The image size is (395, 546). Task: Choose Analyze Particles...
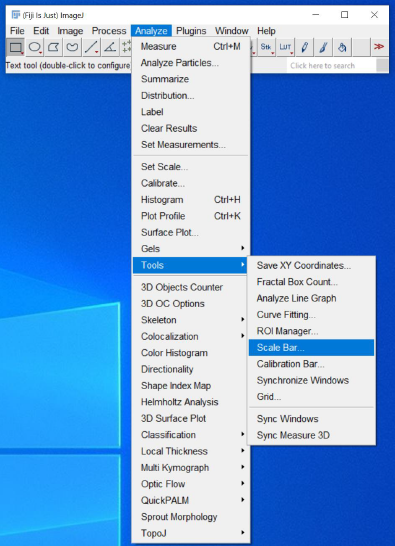pyautogui.click(x=191, y=63)
